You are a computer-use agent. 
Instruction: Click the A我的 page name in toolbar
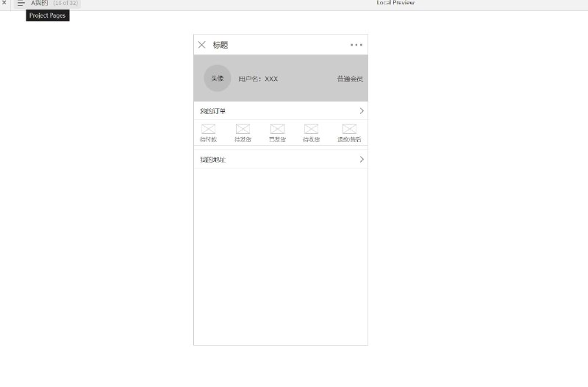[x=40, y=3]
